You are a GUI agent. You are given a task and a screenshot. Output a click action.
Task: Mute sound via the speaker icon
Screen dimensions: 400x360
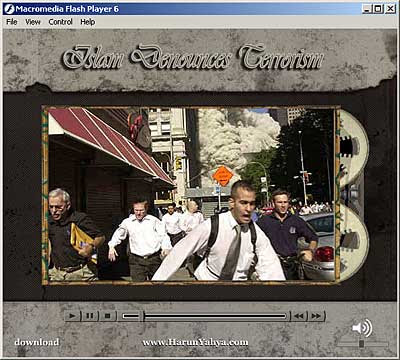coord(362,328)
